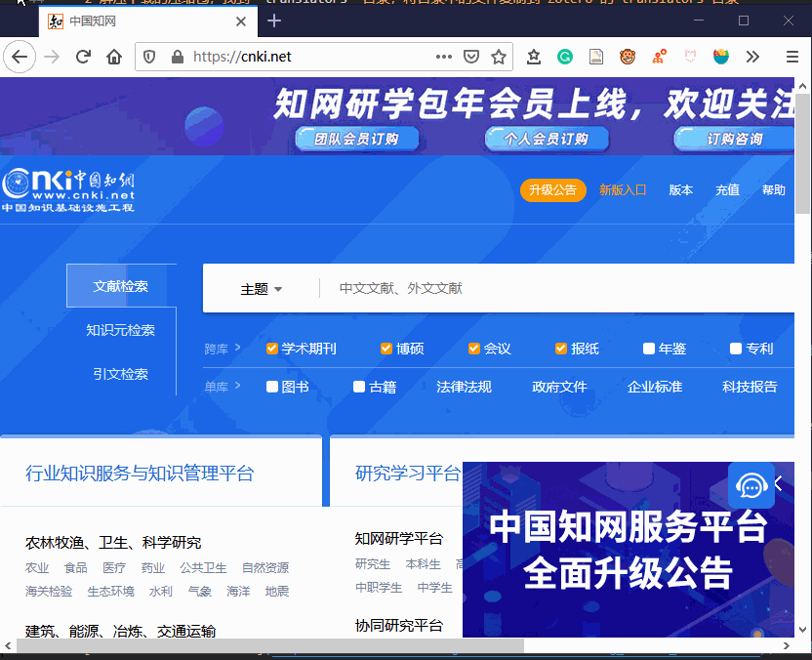Viewport: 812px width, 660px height.
Task: Expand the 跨库 arrow
Action: click(238, 348)
